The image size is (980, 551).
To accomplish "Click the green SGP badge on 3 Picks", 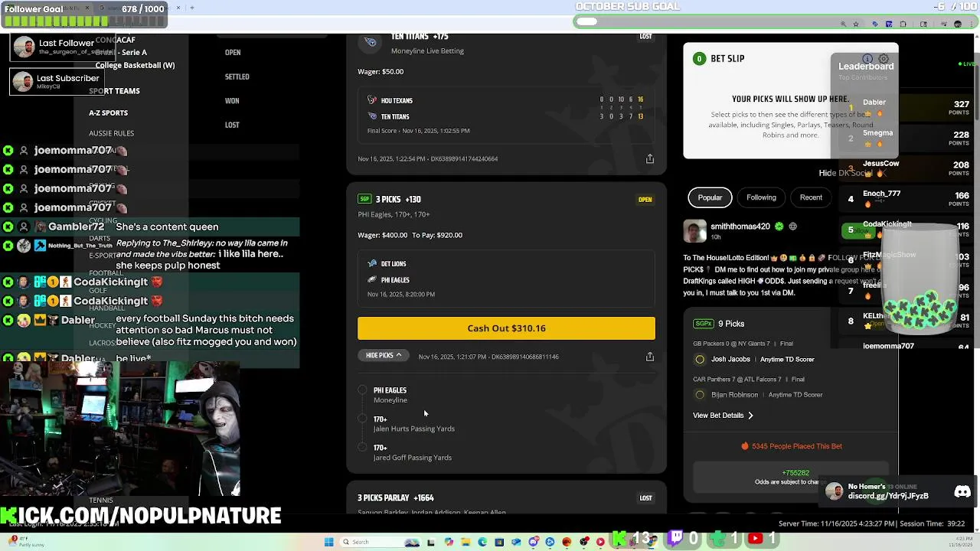I will point(364,199).
